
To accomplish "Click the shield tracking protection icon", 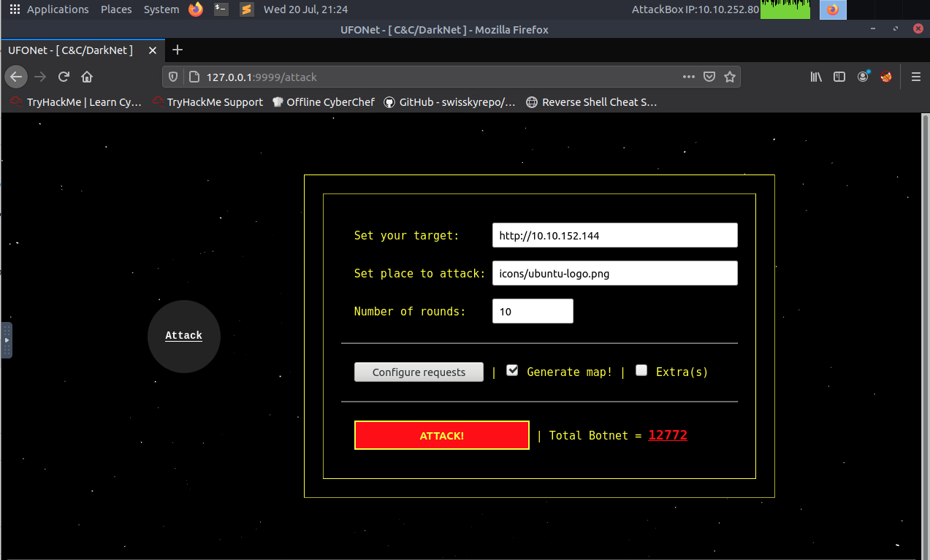I will pos(172,76).
